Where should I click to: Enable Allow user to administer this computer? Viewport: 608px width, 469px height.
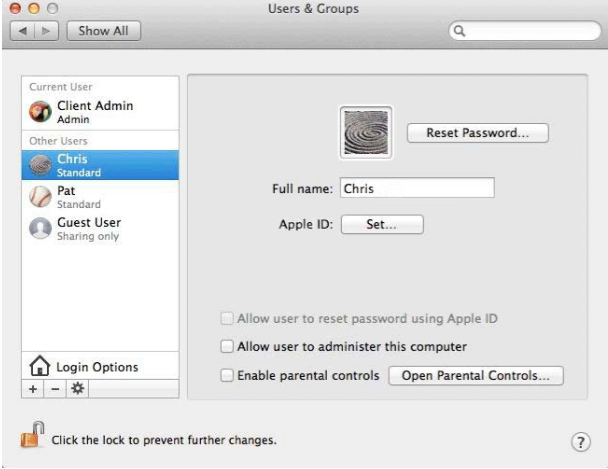[x=227, y=347]
